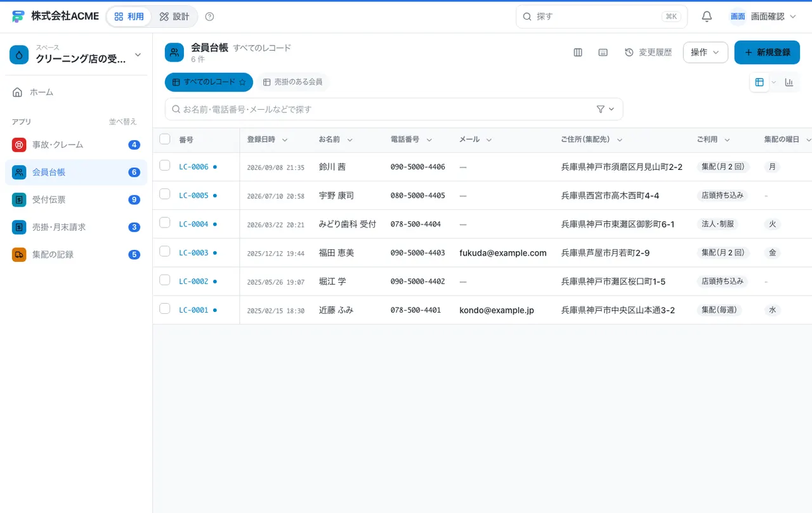Click the 受付伝票 app icon
Image resolution: width=812 pixels, height=513 pixels.
pyautogui.click(x=19, y=200)
